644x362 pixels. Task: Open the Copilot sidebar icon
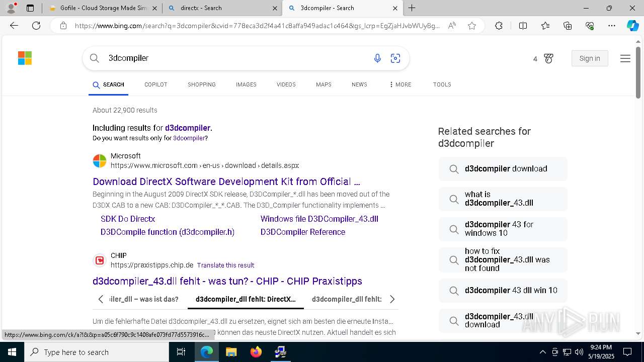tap(632, 26)
